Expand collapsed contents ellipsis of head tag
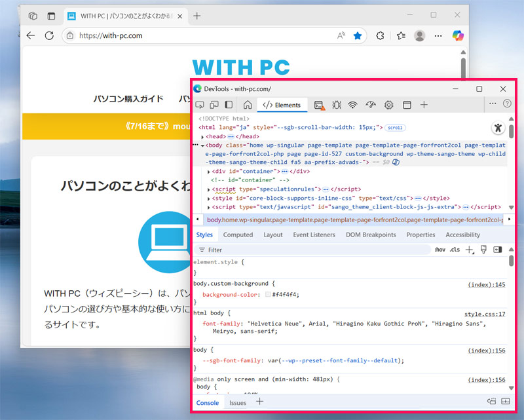524x420 pixels. [x=231, y=136]
